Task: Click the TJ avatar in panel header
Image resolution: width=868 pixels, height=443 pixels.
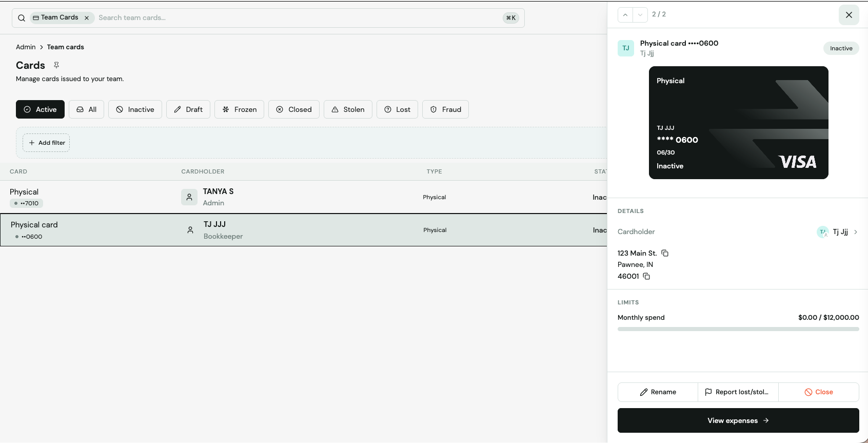Action: (x=626, y=48)
